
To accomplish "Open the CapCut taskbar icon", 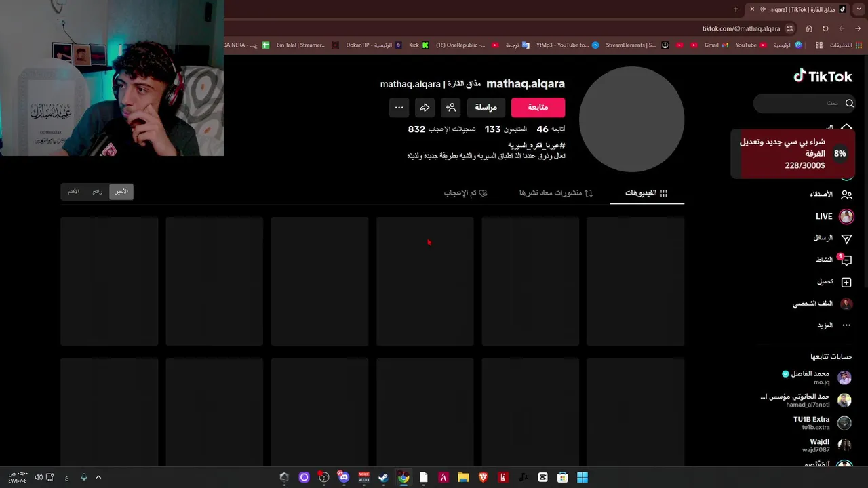I will (x=542, y=477).
